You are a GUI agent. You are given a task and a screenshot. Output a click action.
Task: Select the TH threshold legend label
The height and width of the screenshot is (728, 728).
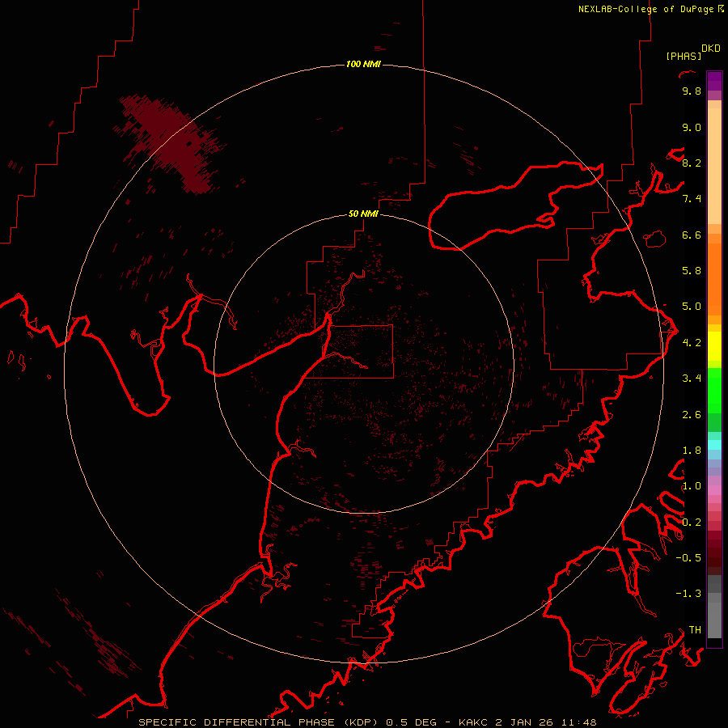pyautogui.click(x=695, y=629)
